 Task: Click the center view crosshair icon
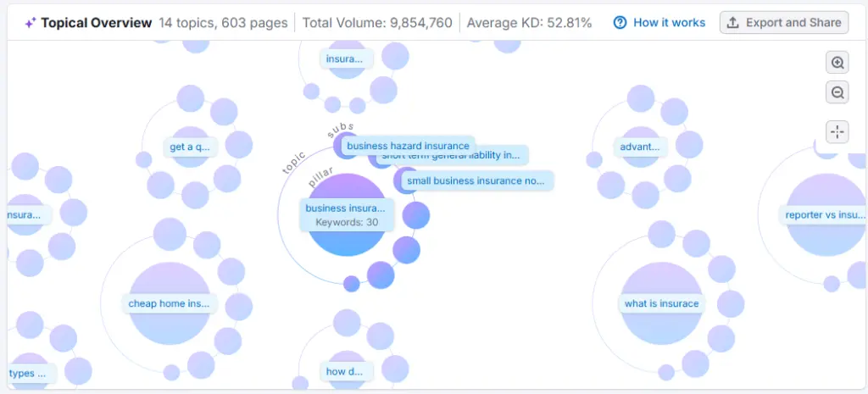(837, 131)
